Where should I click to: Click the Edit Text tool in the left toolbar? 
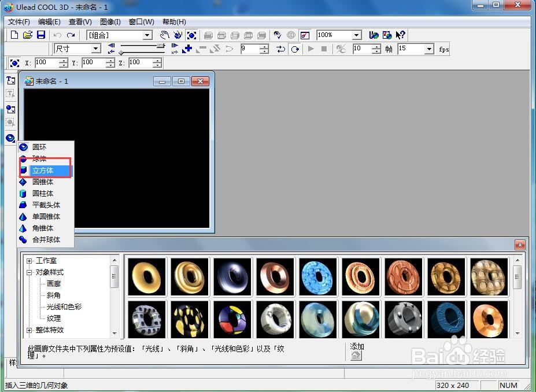(10, 94)
